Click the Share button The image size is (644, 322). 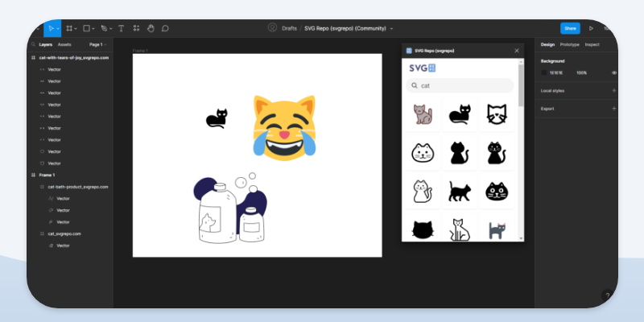pos(570,28)
